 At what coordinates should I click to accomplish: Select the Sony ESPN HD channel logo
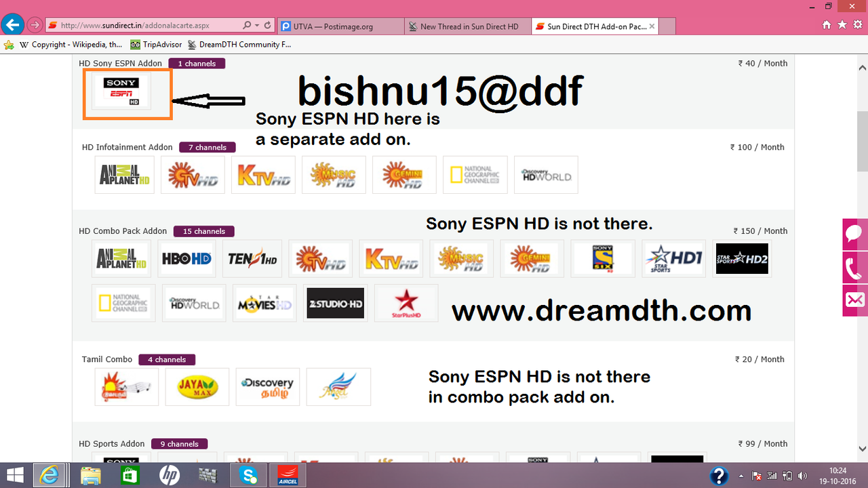tap(121, 91)
